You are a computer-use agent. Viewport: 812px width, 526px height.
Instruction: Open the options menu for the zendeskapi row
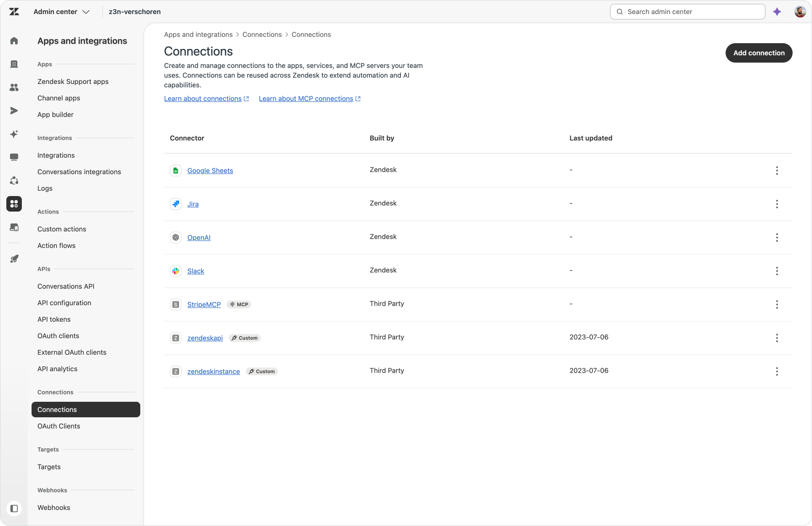click(x=777, y=338)
